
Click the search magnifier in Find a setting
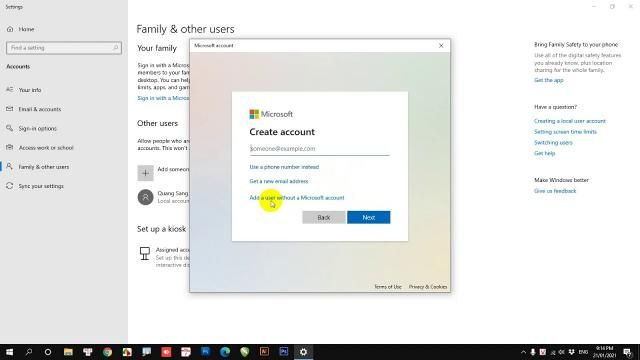(x=116, y=48)
